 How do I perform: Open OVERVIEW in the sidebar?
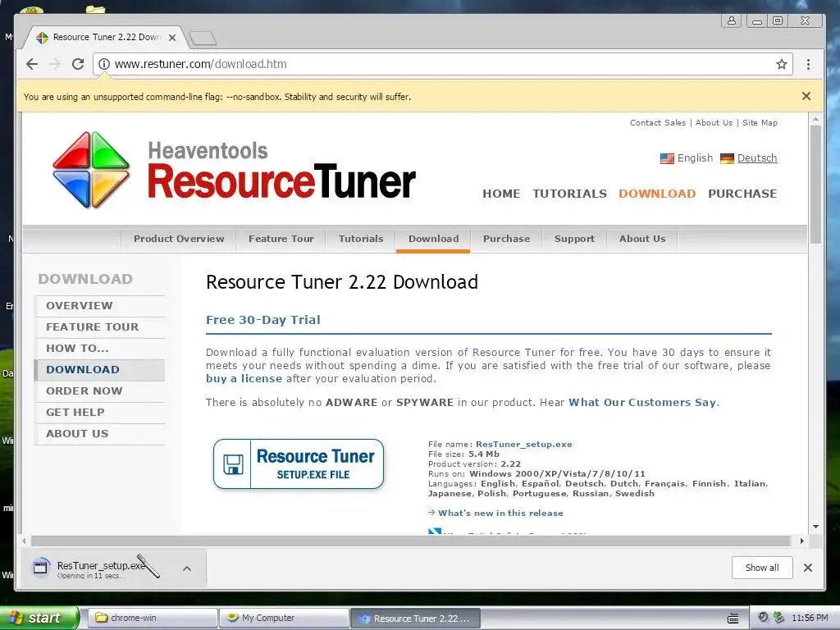tap(100, 306)
